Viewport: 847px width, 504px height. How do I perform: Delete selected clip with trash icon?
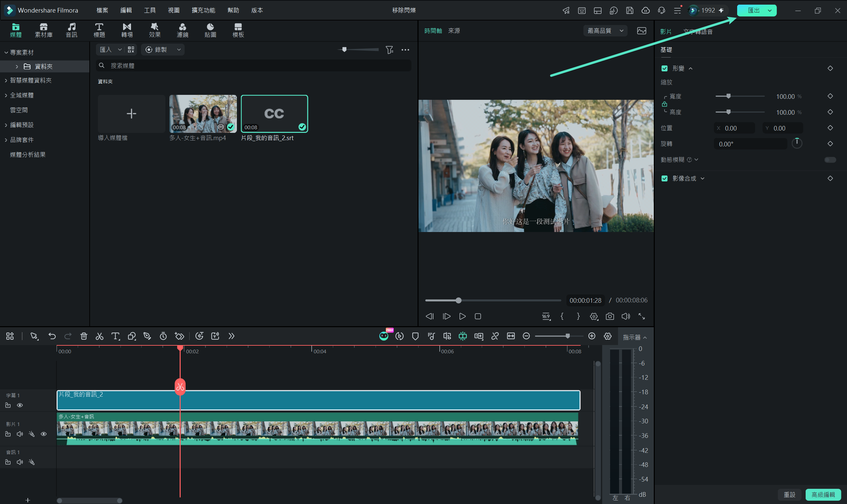click(84, 336)
